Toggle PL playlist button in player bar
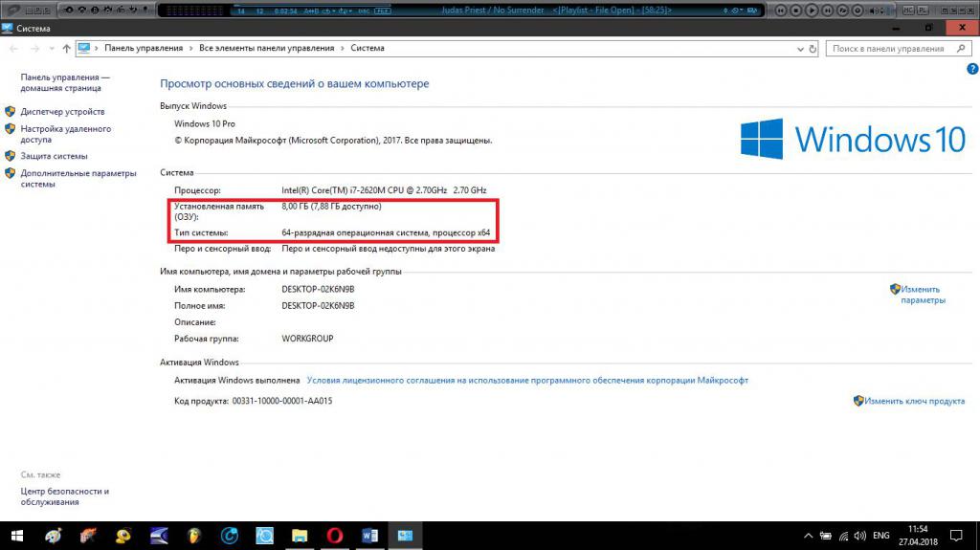The height and width of the screenshot is (550, 980). 923,10
